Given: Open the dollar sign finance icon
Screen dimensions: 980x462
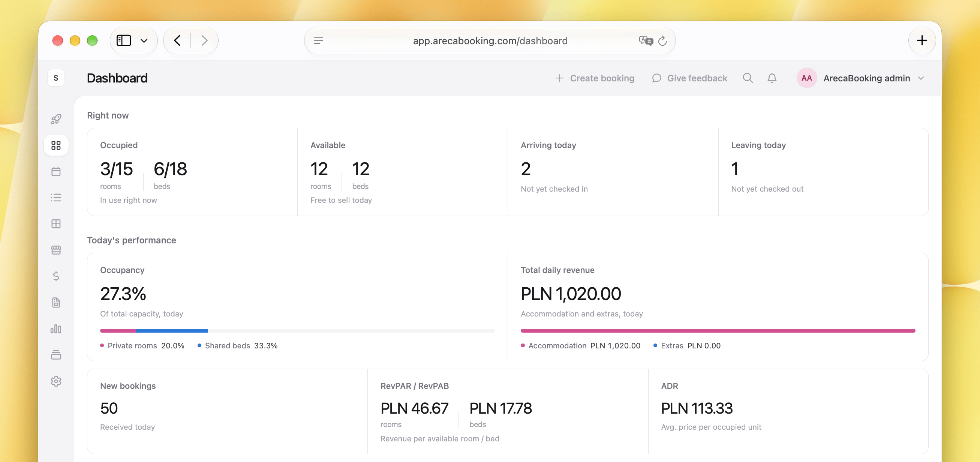Looking at the screenshot, I should click(56, 276).
